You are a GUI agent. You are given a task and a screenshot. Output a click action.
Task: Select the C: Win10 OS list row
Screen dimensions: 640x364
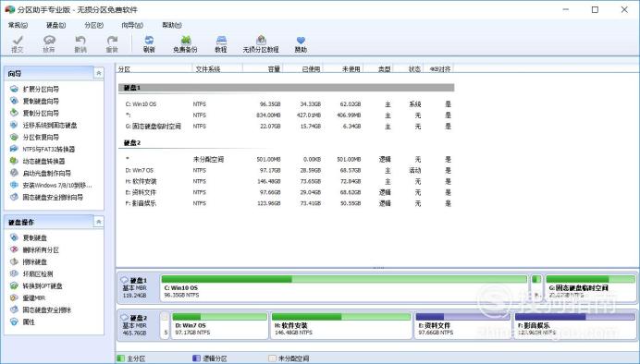[x=286, y=104]
